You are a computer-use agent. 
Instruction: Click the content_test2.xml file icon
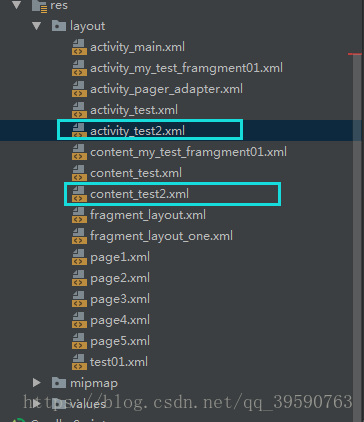(x=79, y=194)
